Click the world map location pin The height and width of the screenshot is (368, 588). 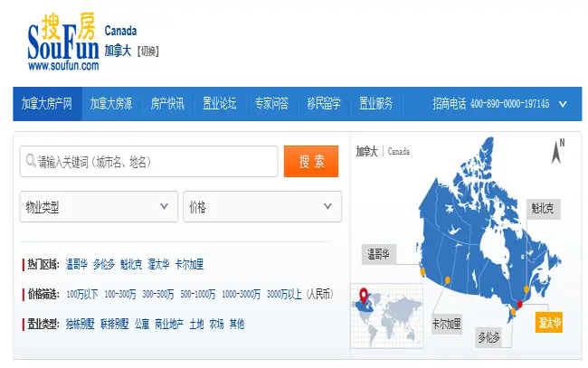[x=364, y=296]
